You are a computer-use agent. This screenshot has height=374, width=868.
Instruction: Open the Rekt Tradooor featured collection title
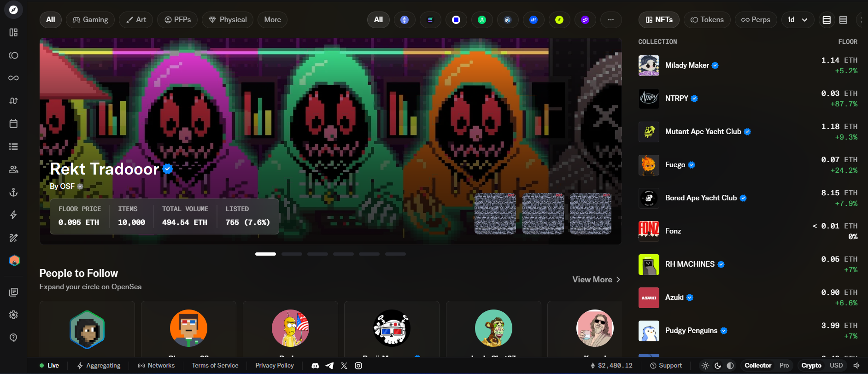point(105,169)
